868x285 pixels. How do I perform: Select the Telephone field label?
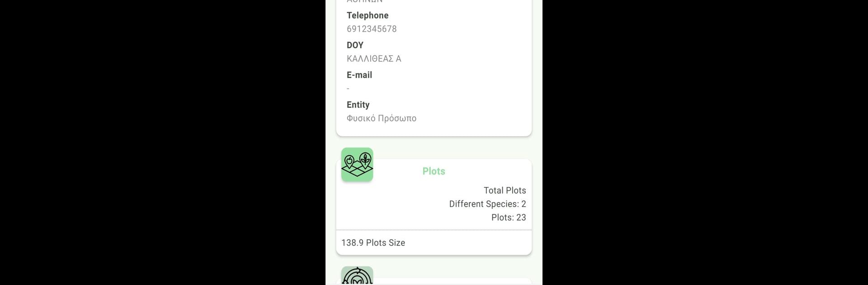368,15
